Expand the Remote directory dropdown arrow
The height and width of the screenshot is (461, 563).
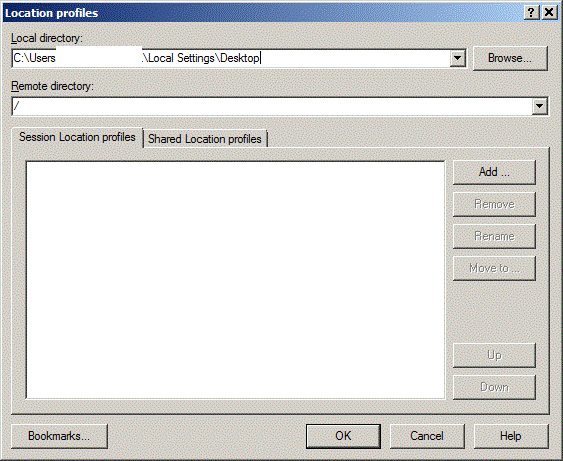tap(539, 106)
